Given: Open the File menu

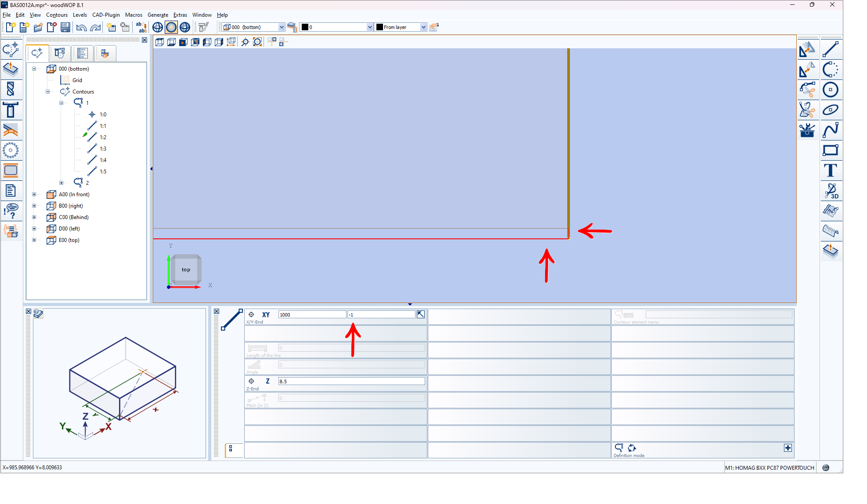Looking at the screenshot, I should point(7,15).
